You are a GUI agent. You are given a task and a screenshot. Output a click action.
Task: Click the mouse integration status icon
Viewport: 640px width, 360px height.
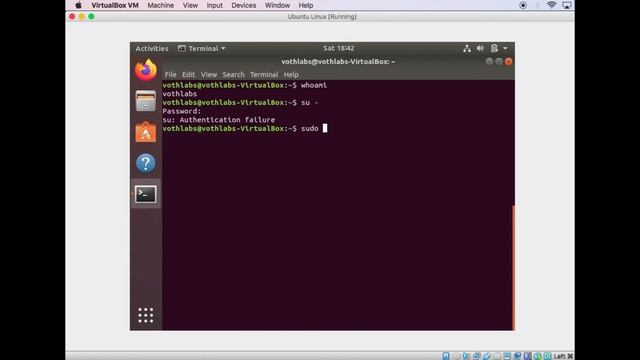click(538, 356)
